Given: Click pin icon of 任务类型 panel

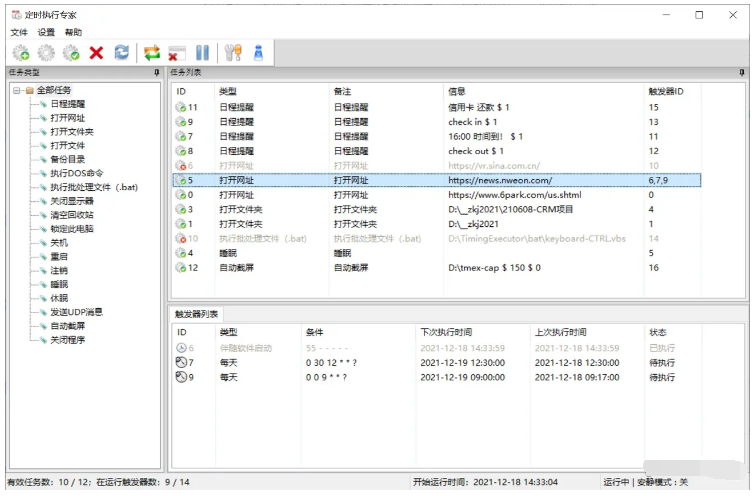Looking at the screenshot, I should tap(156, 73).
